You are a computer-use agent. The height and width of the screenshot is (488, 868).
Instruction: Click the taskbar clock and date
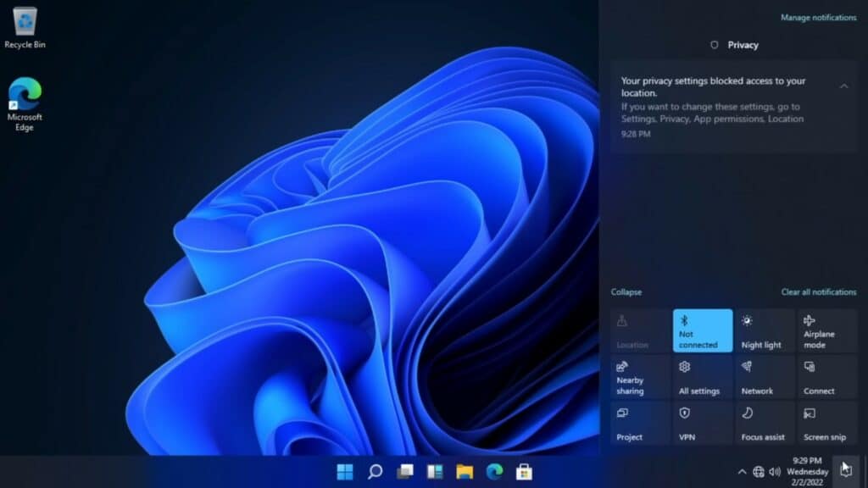click(x=807, y=472)
